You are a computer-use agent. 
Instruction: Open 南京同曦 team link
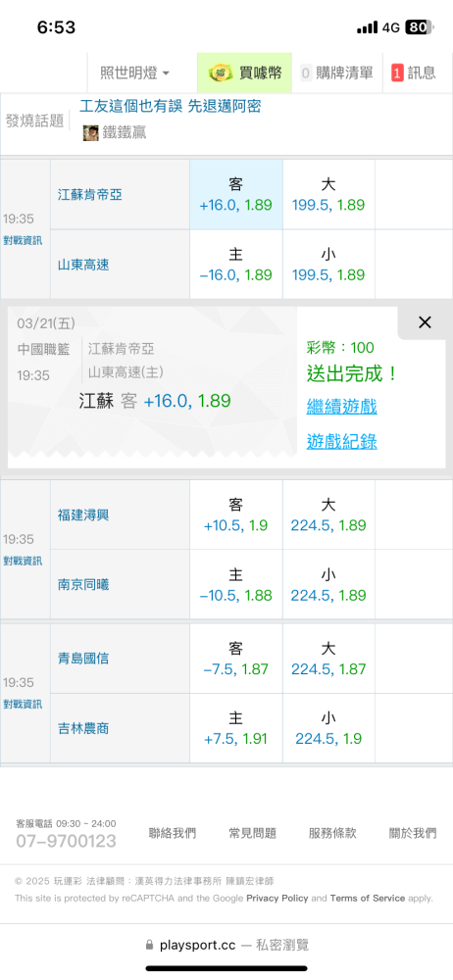[x=83, y=584]
